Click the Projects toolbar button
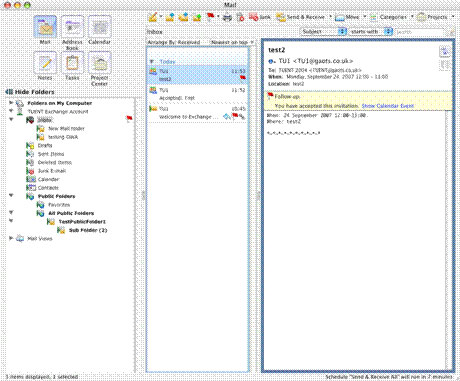Screen dimensions: 460x381 (x=432, y=17)
